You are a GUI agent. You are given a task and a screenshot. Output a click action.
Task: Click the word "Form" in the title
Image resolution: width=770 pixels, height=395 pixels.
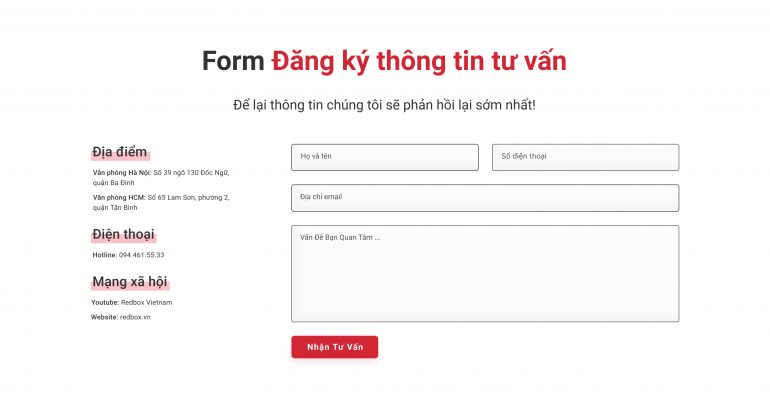click(233, 61)
